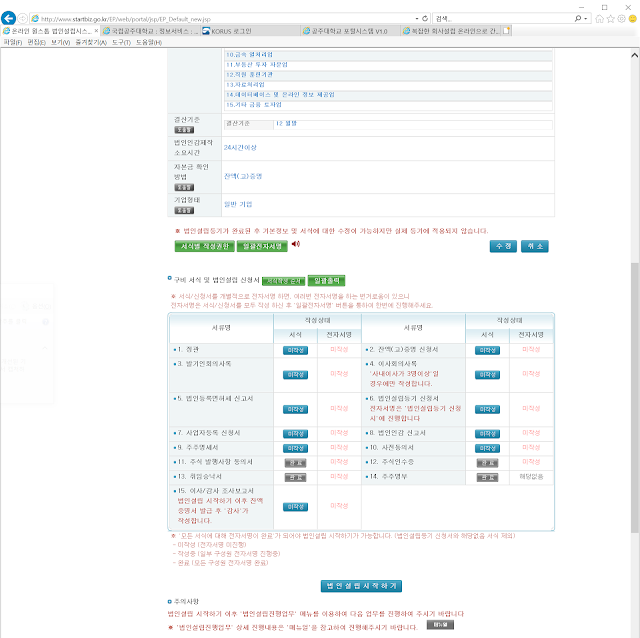The height and width of the screenshot is (638, 640).
Task: Open browser settings gear icon
Action: point(621,19)
